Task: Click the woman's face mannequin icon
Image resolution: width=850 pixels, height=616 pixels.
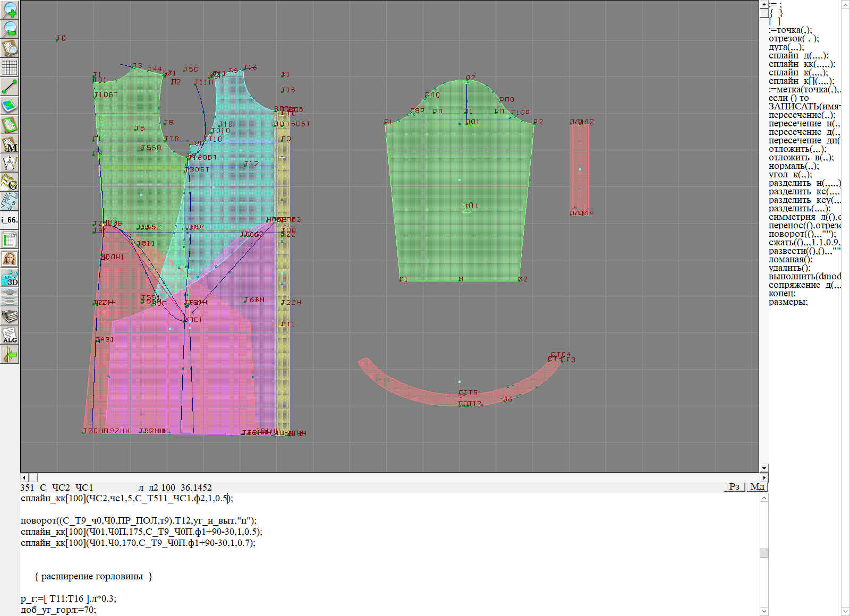Action: click(x=10, y=259)
